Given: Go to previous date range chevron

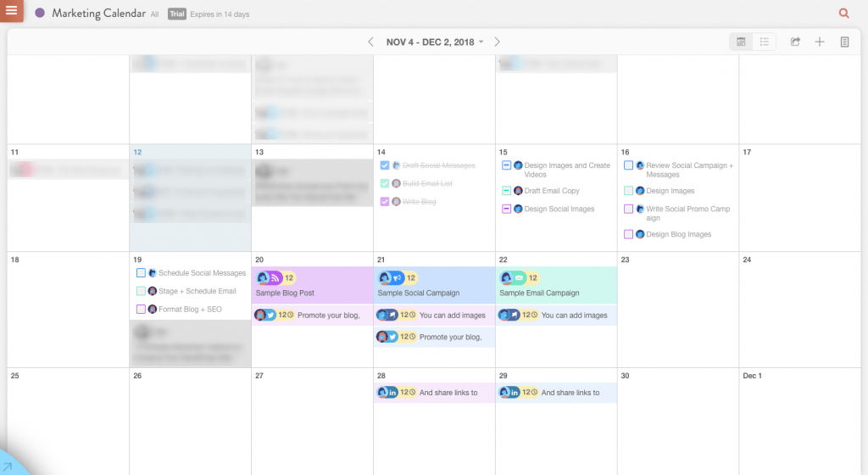Looking at the screenshot, I should pyautogui.click(x=371, y=42).
